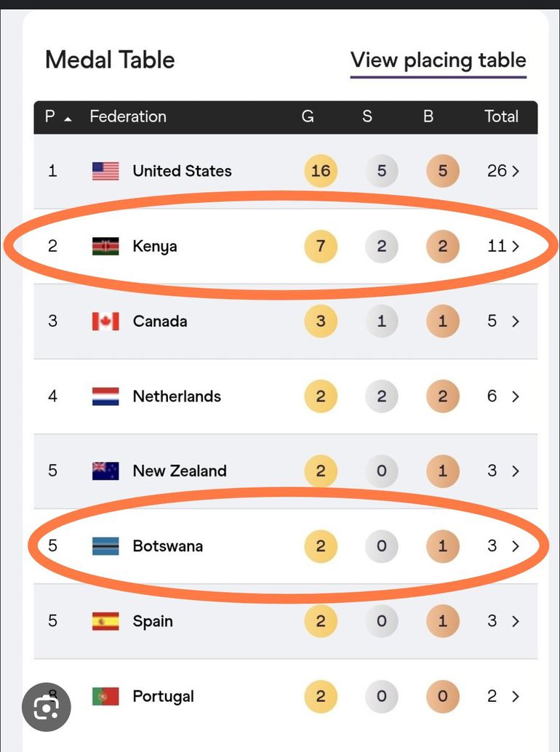Sort by the G gold column header
The width and height of the screenshot is (560, 752).
(308, 116)
